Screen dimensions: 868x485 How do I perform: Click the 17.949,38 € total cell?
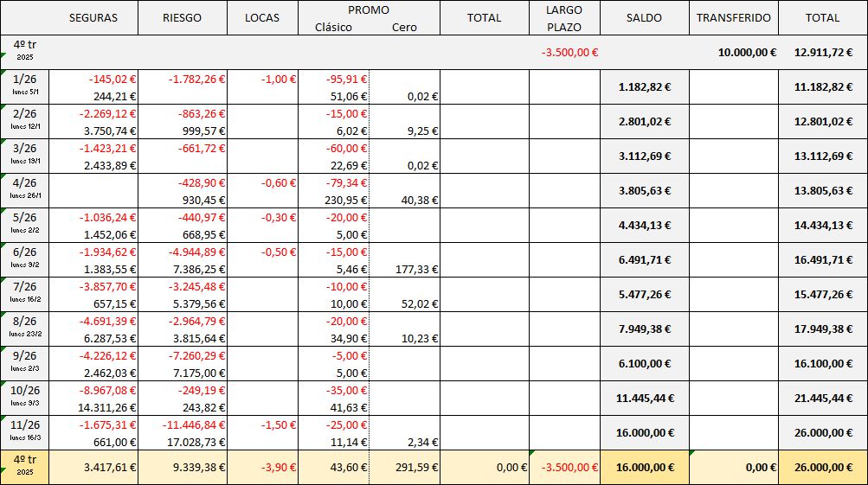pos(822,329)
